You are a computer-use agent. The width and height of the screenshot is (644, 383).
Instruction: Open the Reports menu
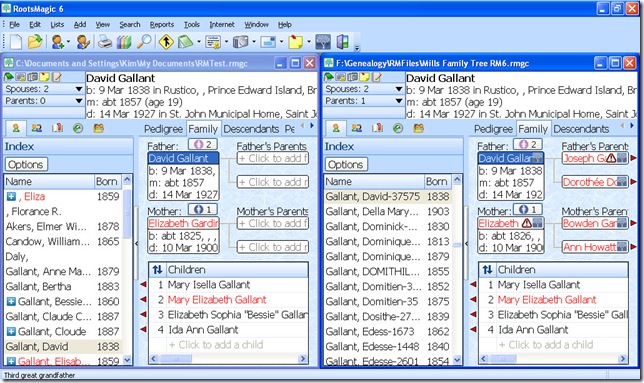[162, 25]
